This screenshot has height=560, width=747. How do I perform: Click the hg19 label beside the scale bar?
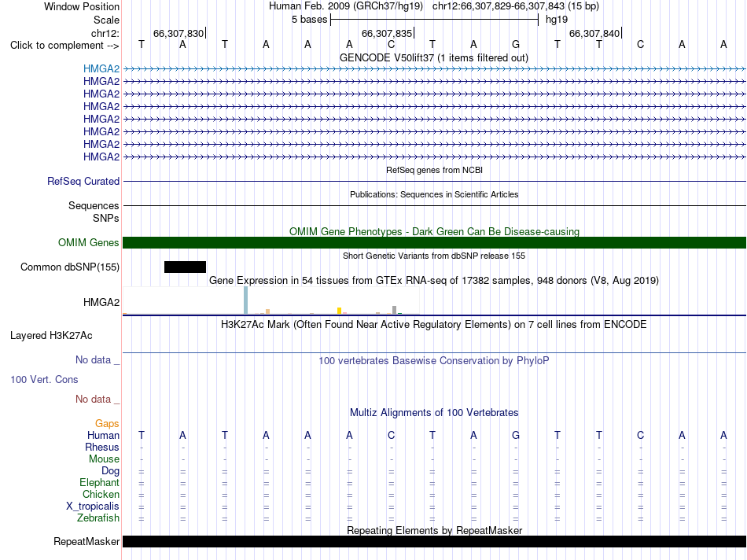557,20
